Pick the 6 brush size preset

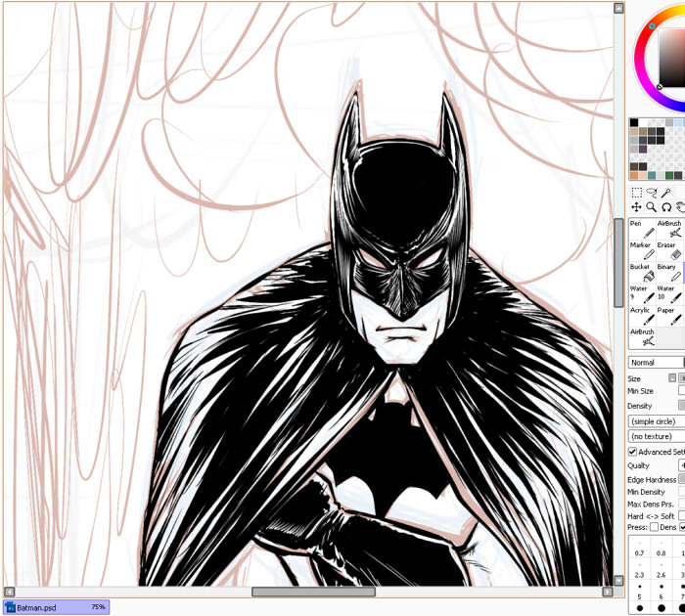(x=661, y=592)
